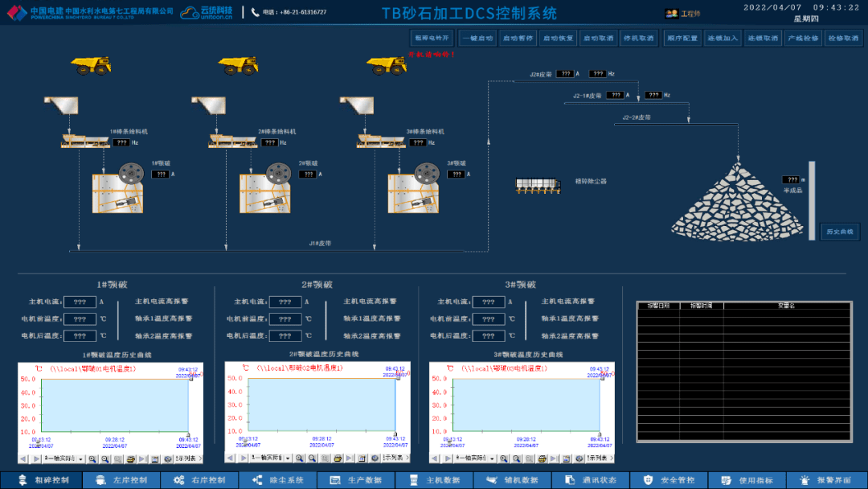Viewport: 868px width, 489px height.
Task: Toggle 示列表 view on the 1#颚破 chart
Action: pyautogui.click(x=186, y=459)
